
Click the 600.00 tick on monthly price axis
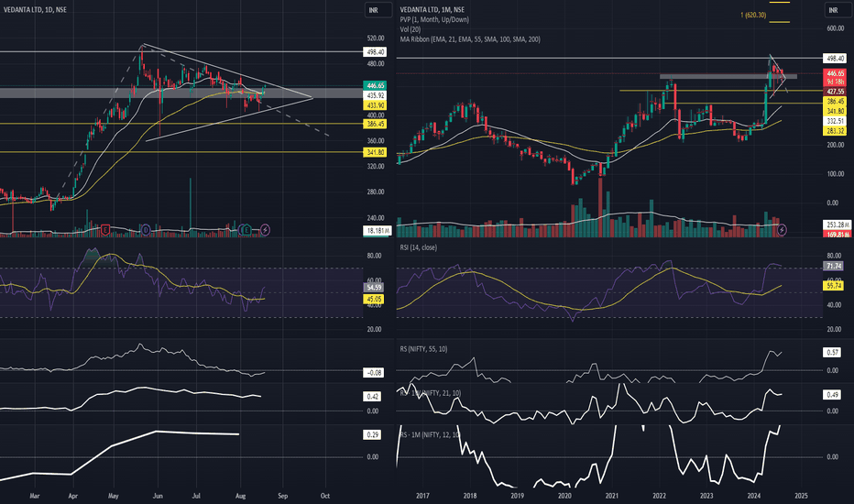pos(836,28)
